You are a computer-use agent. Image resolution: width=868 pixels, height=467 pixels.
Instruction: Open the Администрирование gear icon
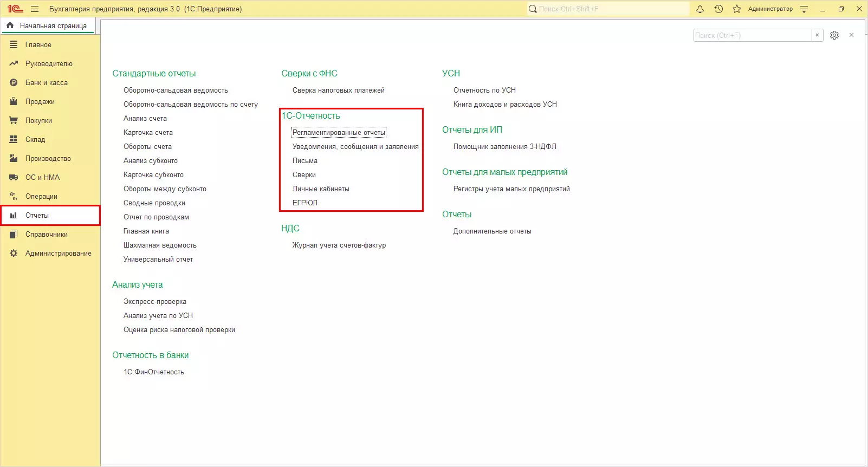(14, 253)
